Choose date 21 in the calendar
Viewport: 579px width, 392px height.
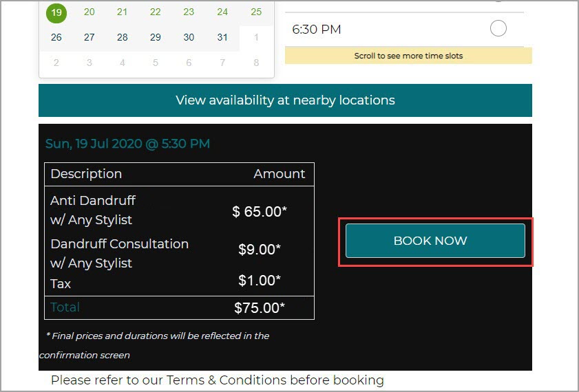pyautogui.click(x=122, y=12)
